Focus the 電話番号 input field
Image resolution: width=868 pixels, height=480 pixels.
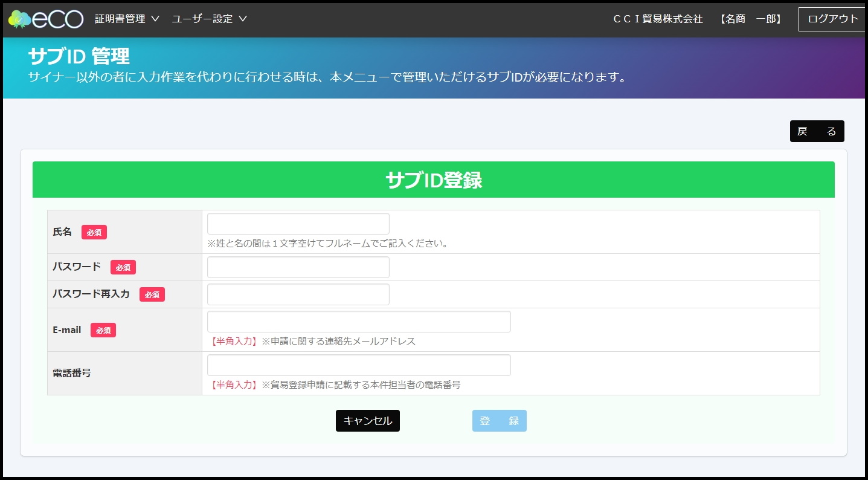pos(359,365)
